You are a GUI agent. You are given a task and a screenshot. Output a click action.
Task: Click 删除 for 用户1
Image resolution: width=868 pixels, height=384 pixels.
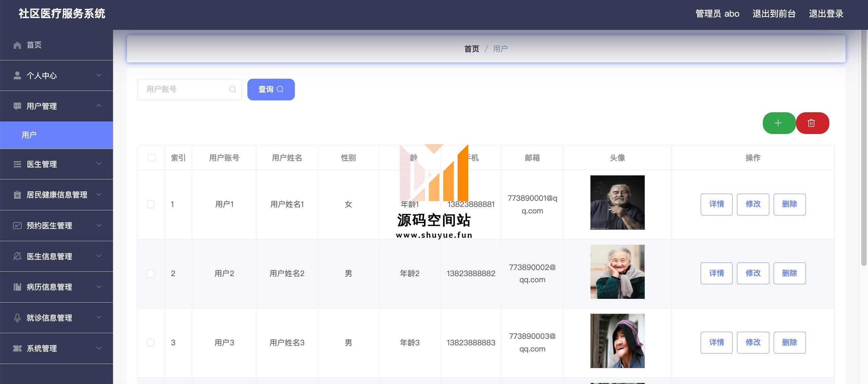[x=789, y=205]
